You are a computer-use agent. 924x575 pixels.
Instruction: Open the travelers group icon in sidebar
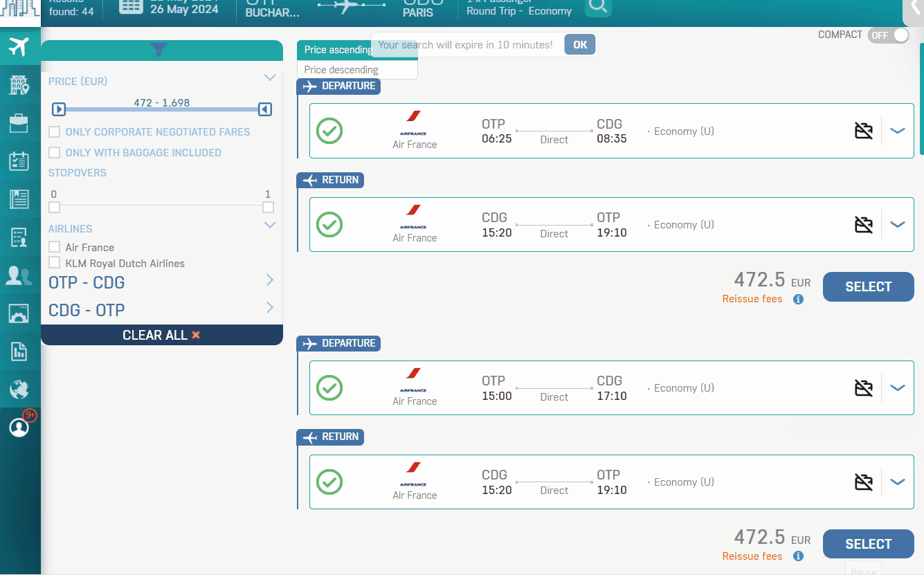19,275
